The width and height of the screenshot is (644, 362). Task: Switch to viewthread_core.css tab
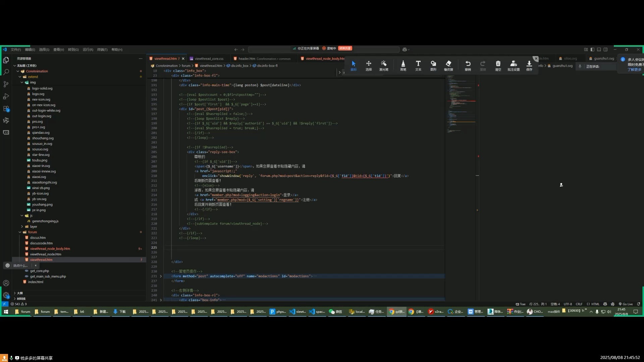click(x=209, y=59)
